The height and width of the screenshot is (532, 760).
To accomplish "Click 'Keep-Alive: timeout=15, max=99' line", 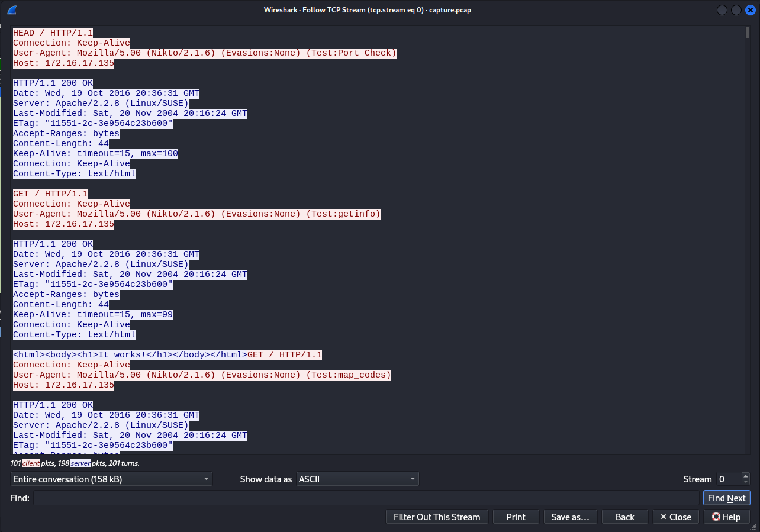I will [x=93, y=314].
